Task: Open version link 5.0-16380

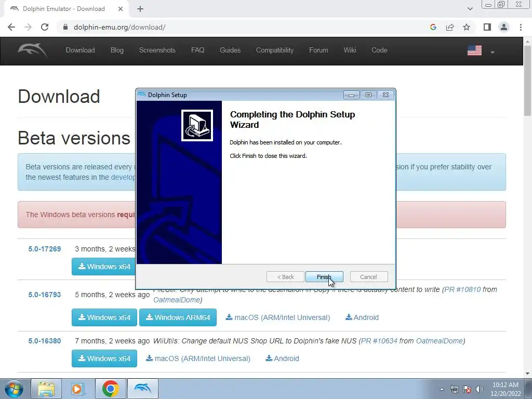Action: [x=45, y=341]
